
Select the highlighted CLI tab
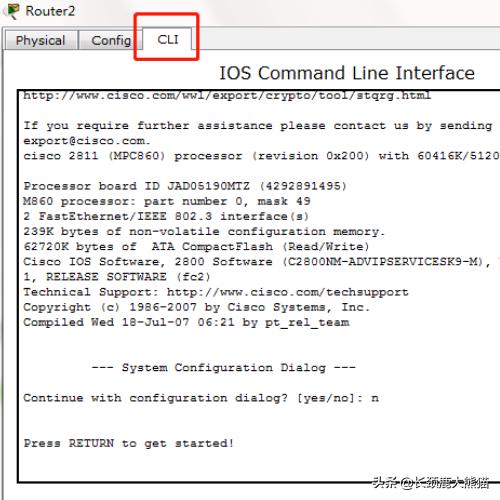coord(168,39)
